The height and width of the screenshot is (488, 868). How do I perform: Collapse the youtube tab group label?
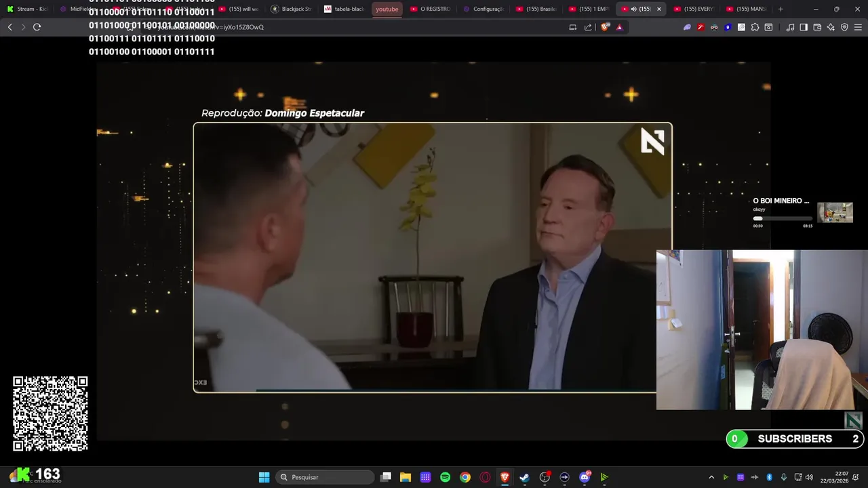pos(387,9)
